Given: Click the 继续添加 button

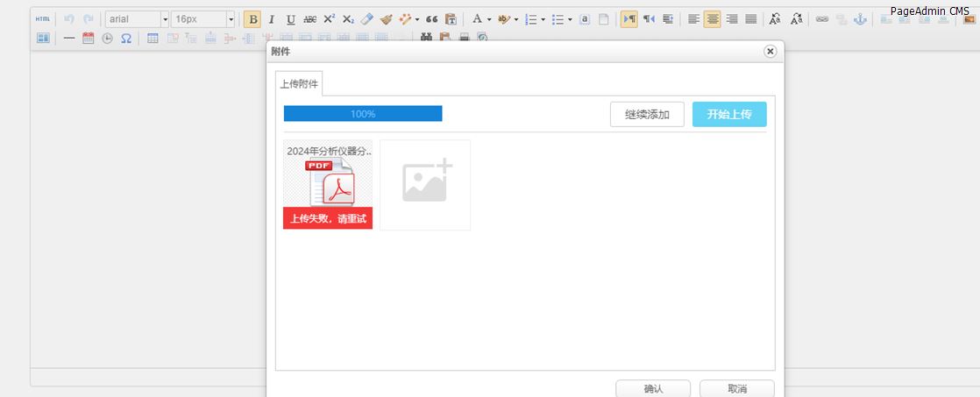Looking at the screenshot, I should point(647,115).
